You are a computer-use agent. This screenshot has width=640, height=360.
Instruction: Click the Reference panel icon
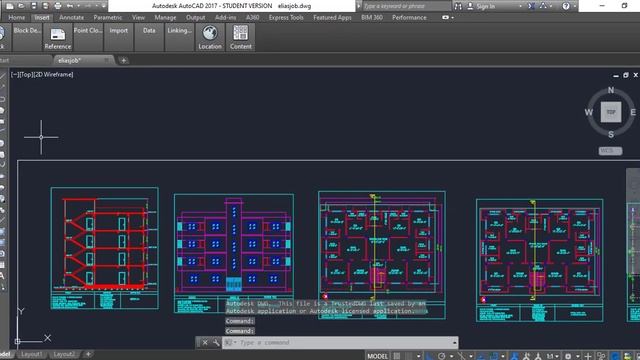(x=58, y=34)
